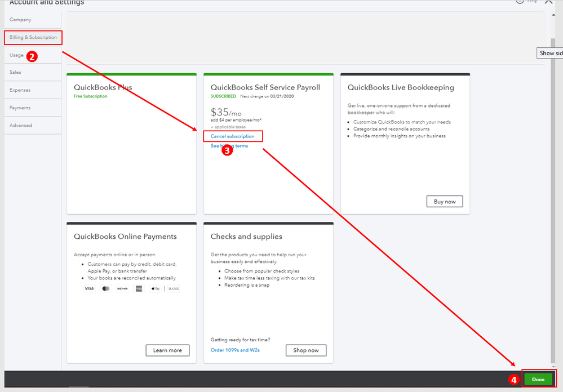The image size is (563, 392).
Task: Select the Billing & Subscription tab
Action: point(33,37)
